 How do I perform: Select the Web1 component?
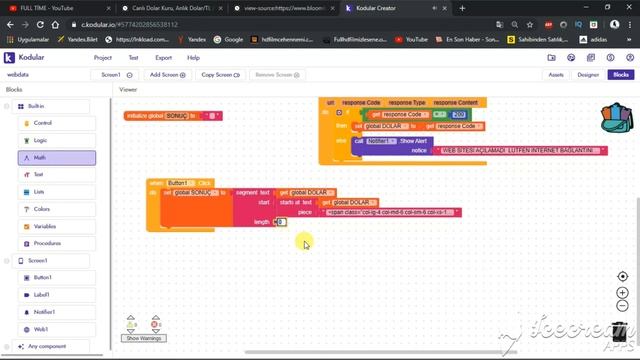(x=57, y=329)
